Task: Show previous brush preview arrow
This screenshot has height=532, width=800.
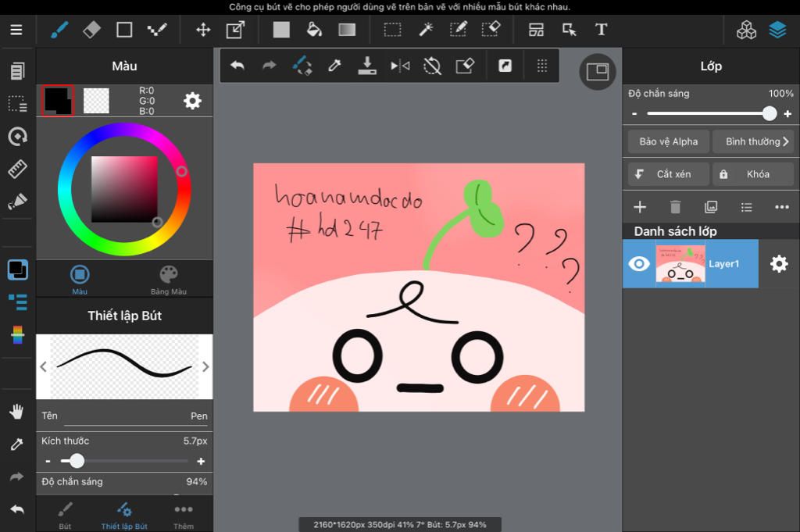Action: tap(44, 366)
